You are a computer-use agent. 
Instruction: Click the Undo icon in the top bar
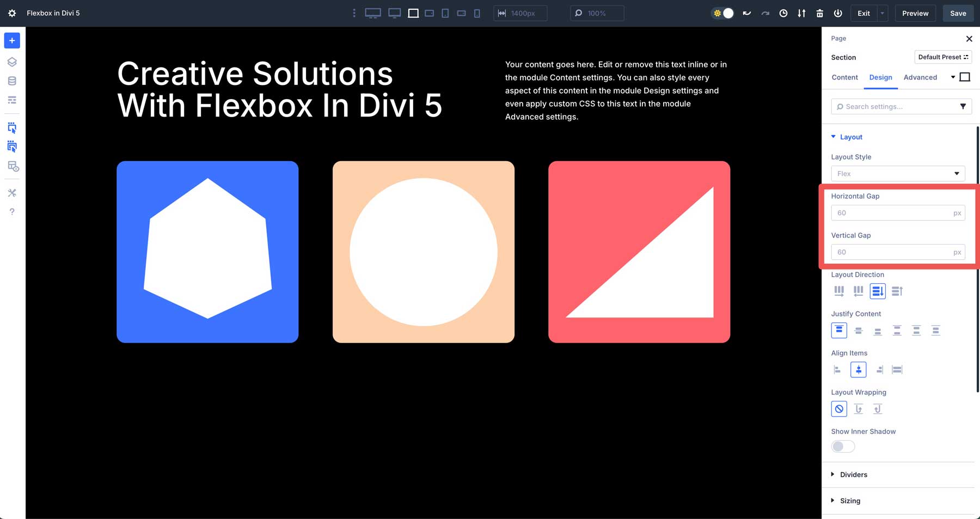coord(746,13)
